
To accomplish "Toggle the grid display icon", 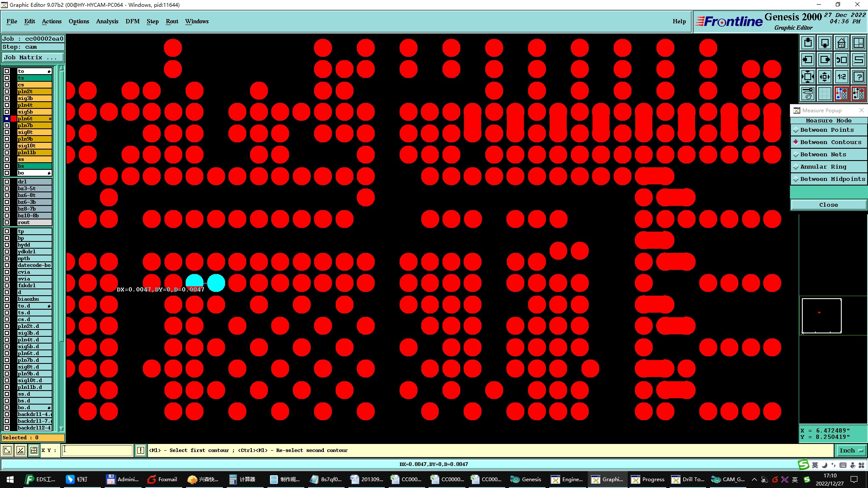I will [x=824, y=94].
